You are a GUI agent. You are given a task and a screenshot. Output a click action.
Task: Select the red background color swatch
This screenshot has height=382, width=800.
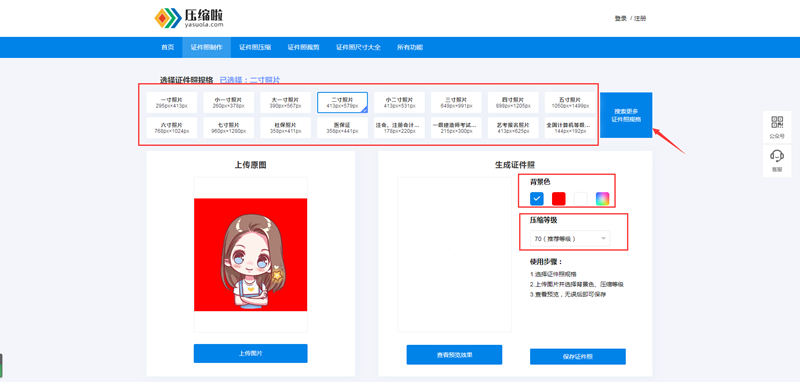point(559,198)
